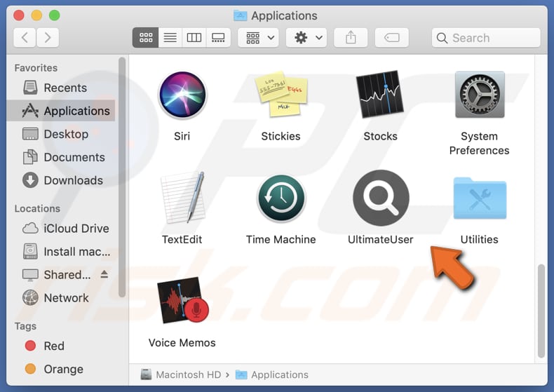Click into the Search field

(486, 38)
